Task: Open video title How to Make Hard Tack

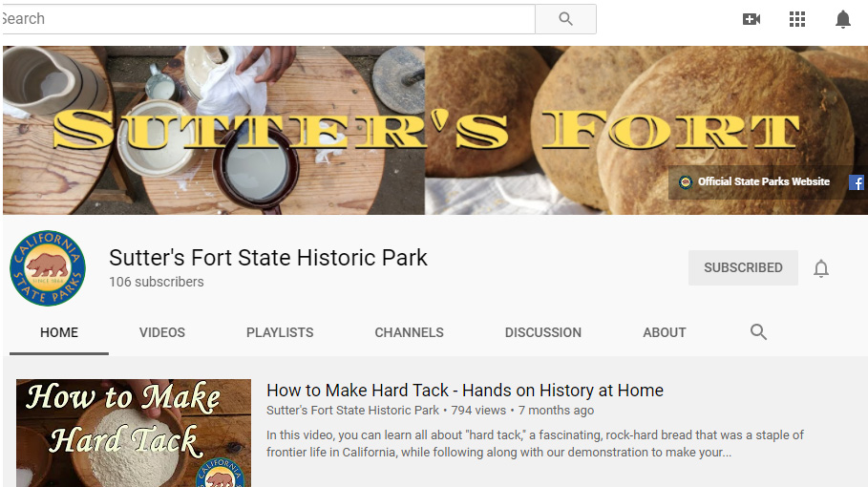Action: (x=464, y=391)
